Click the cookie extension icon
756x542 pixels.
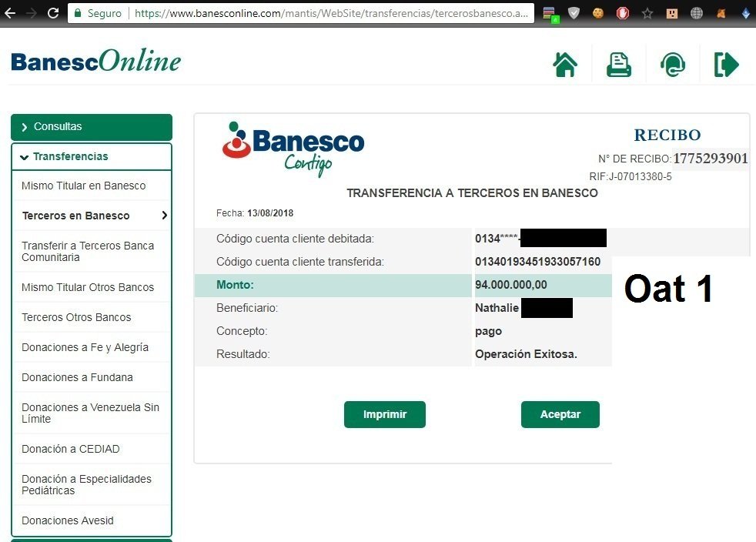(x=598, y=14)
